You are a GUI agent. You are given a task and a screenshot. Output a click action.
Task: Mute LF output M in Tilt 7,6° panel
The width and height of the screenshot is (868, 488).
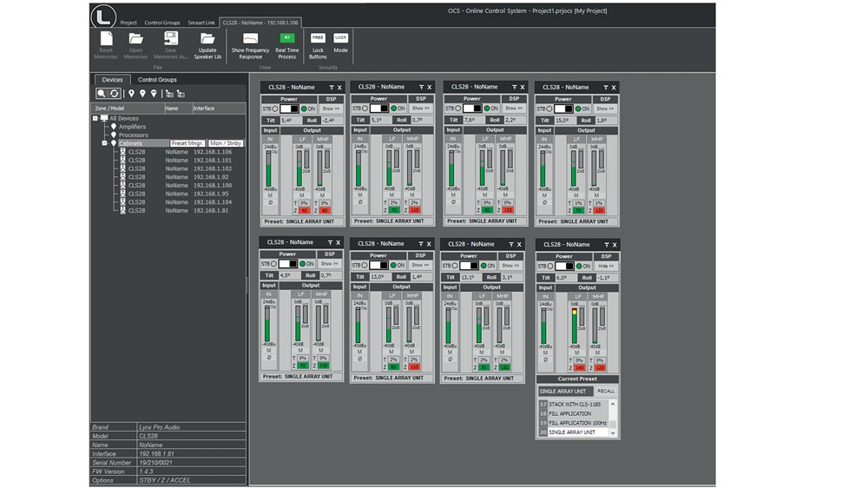(484, 195)
